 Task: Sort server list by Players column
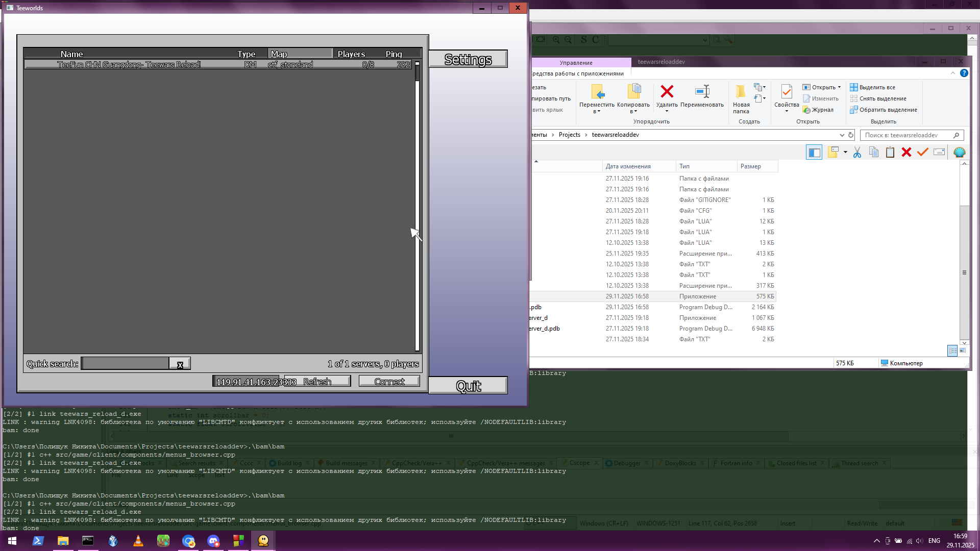351,54
